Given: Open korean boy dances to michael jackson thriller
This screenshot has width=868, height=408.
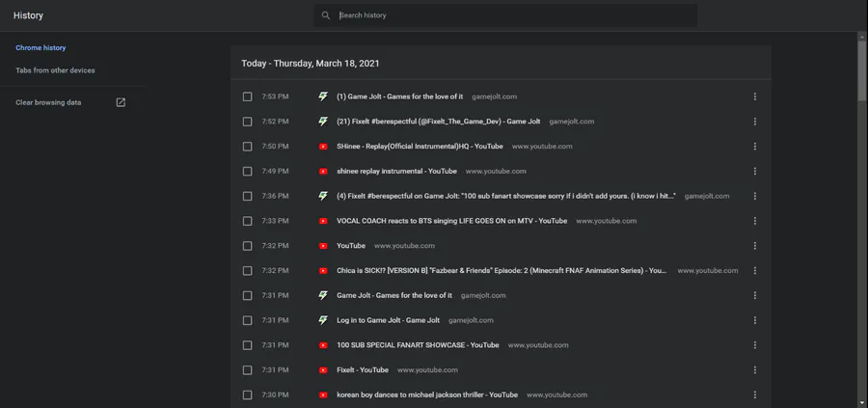Looking at the screenshot, I should point(427,394).
